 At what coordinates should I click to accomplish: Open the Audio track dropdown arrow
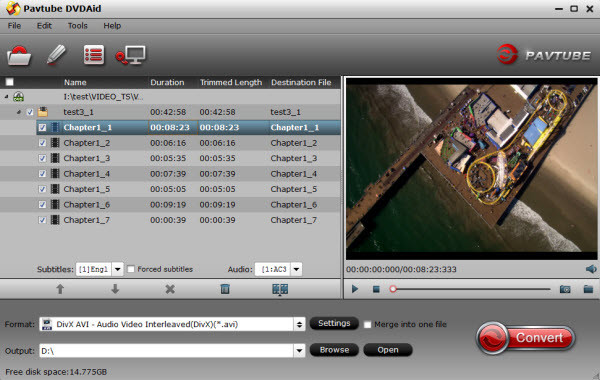click(297, 269)
